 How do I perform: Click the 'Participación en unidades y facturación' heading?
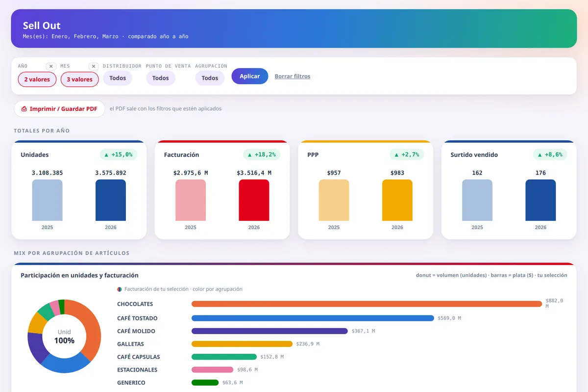tap(79, 275)
